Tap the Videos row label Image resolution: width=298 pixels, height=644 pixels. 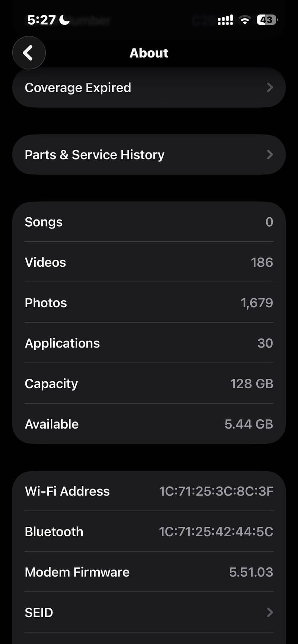point(45,262)
